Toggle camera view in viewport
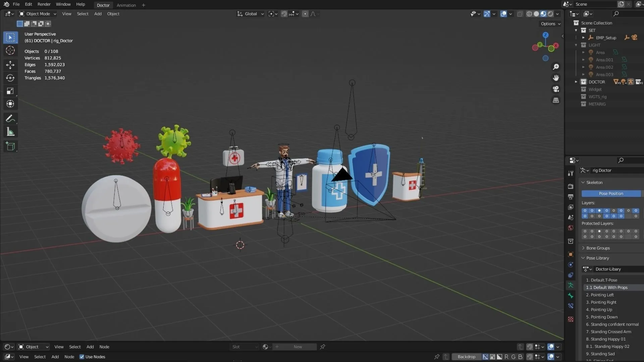Screen dimensions: 644x362 coord(556,89)
